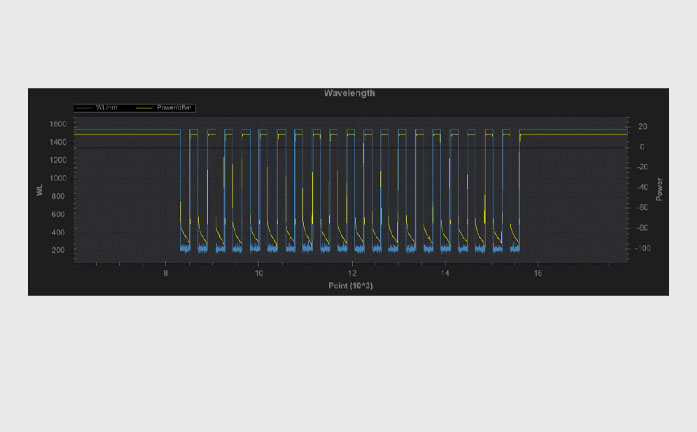Click the "Power" right axis label
The image size is (697, 432).
[659, 189]
